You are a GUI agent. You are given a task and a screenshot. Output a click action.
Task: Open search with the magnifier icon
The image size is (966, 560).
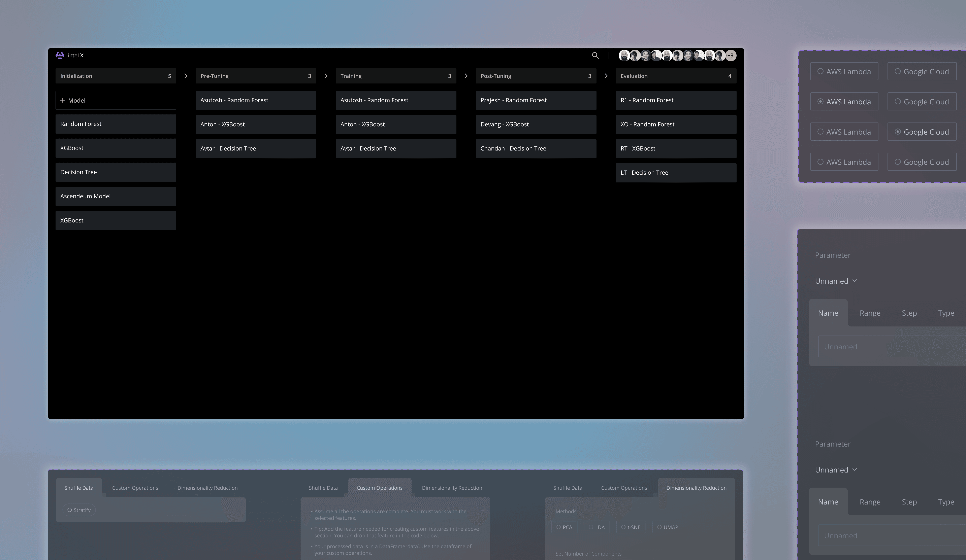click(x=595, y=56)
